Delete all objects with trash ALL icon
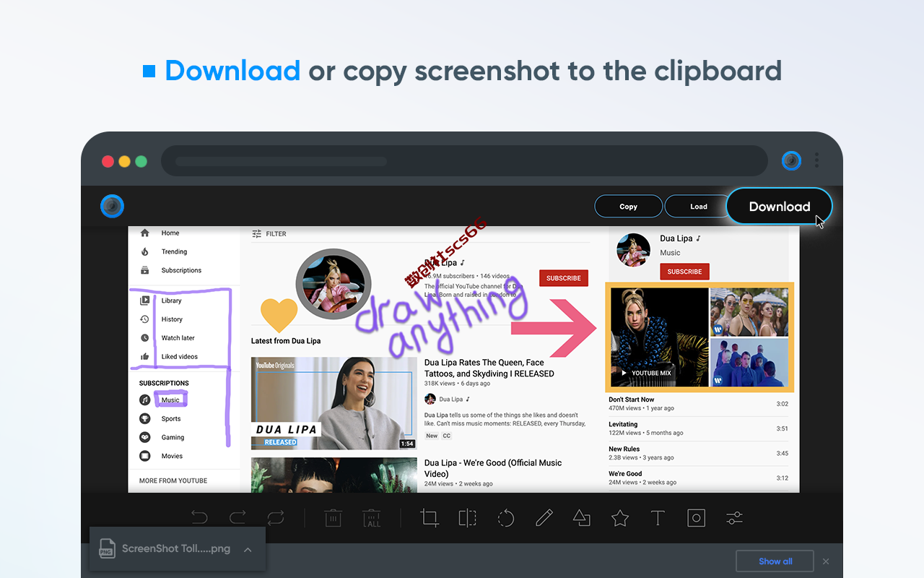Screen dimensions: 924x578 tap(372, 518)
